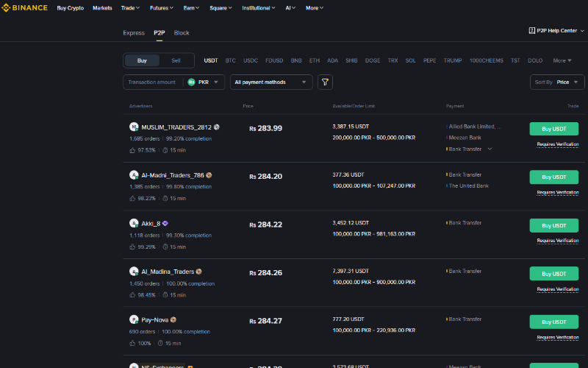Switch to the Sell toggle
The height and width of the screenshot is (368, 588).
pos(176,60)
